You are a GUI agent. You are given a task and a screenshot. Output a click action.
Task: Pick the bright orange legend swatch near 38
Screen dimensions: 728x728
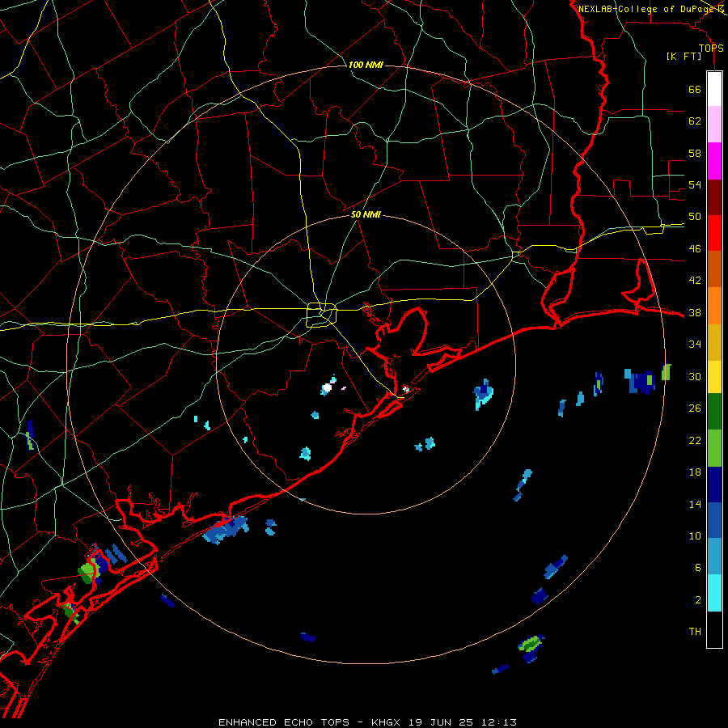tap(714, 306)
